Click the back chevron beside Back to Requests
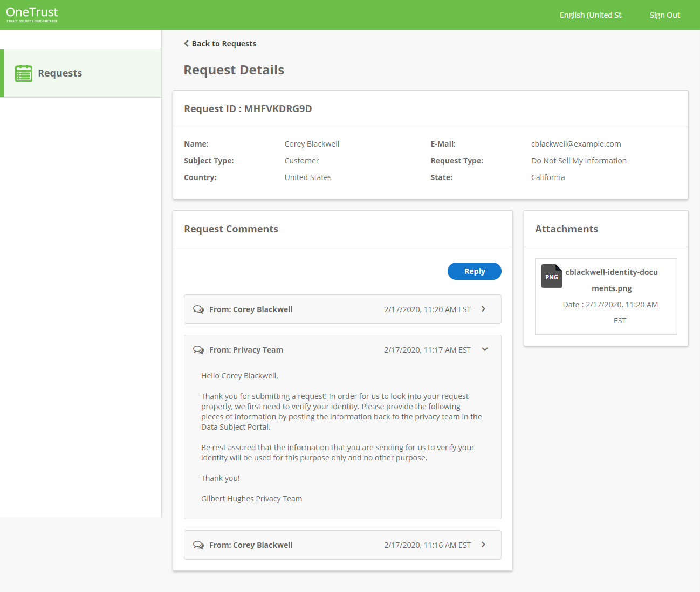 pyautogui.click(x=186, y=43)
